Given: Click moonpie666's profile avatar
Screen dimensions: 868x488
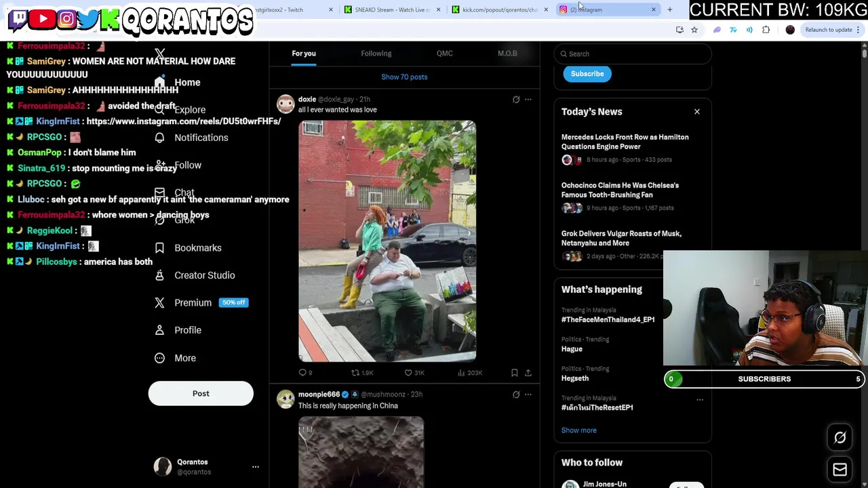Looking at the screenshot, I should [285, 399].
